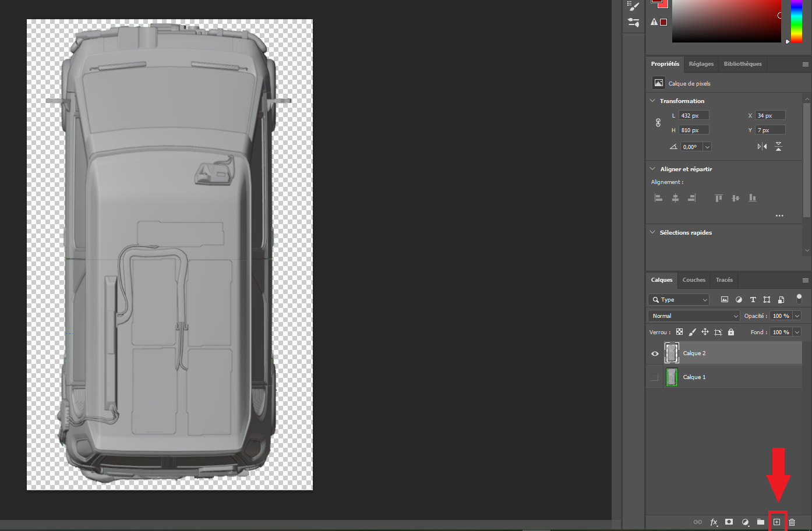This screenshot has width=812, height=531.
Task: Add a layer mask
Action: 729,522
